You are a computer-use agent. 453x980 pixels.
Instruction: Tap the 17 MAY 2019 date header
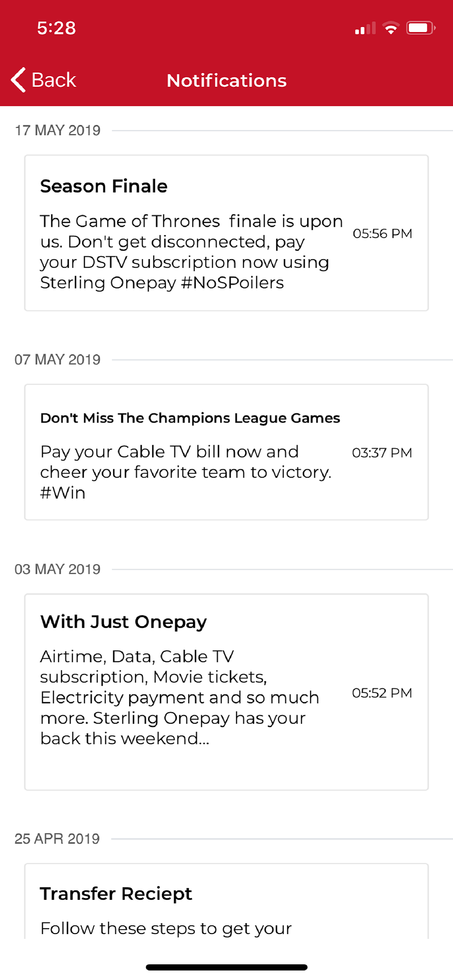pyautogui.click(x=58, y=131)
